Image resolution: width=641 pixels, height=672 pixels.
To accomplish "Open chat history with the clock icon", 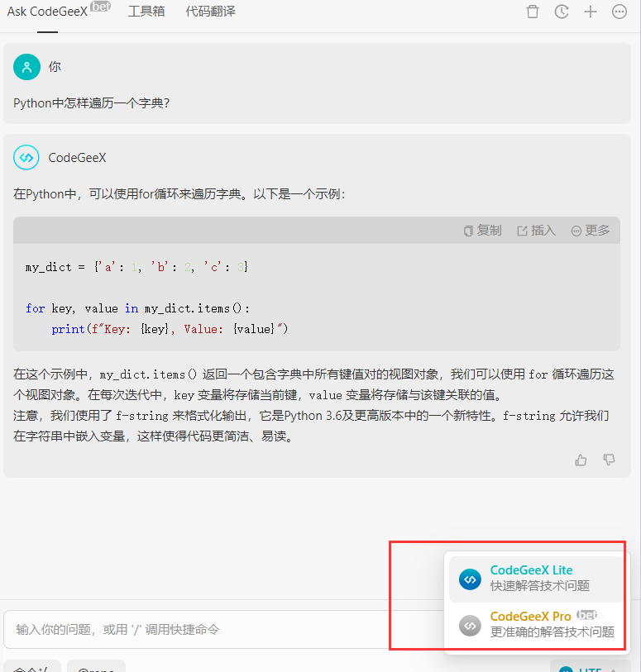I will click(x=562, y=12).
